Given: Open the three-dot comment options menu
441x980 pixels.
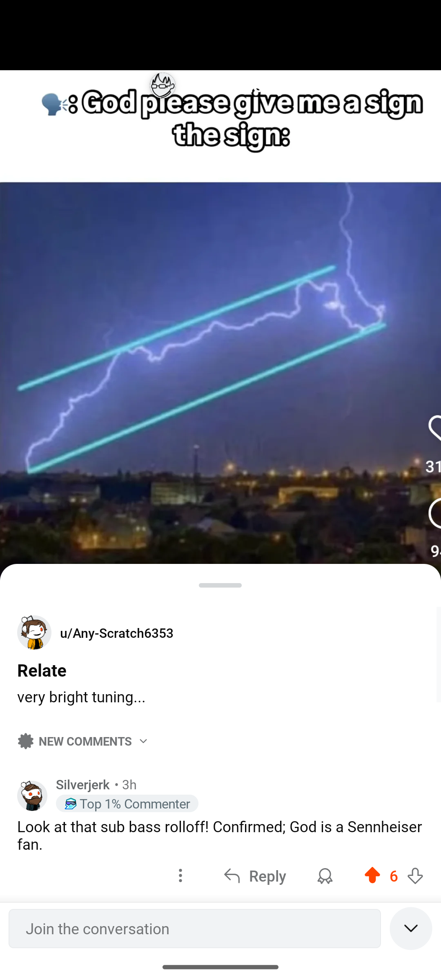Looking at the screenshot, I should [180, 875].
